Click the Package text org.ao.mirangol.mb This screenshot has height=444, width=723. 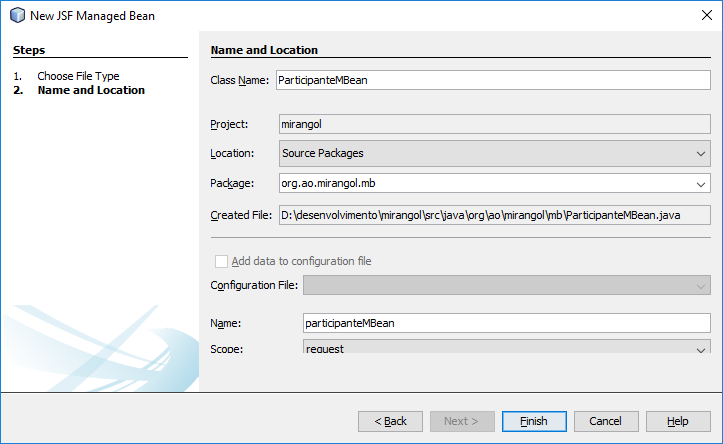pos(328,184)
